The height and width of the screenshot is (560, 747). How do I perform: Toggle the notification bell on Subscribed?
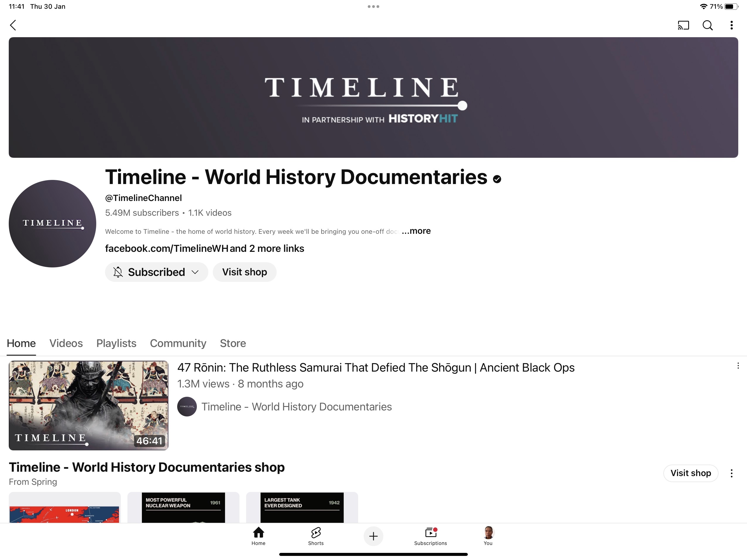pos(118,272)
